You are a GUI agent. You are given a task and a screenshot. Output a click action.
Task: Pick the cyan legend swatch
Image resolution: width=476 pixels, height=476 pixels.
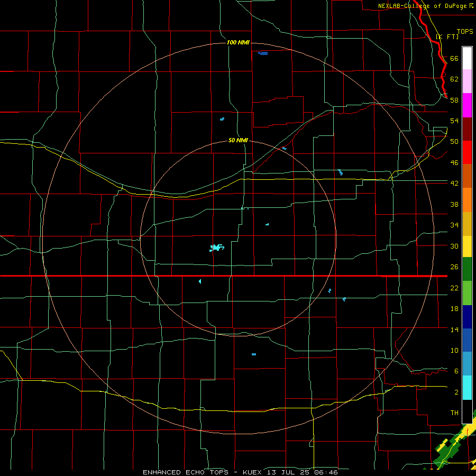(467, 388)
